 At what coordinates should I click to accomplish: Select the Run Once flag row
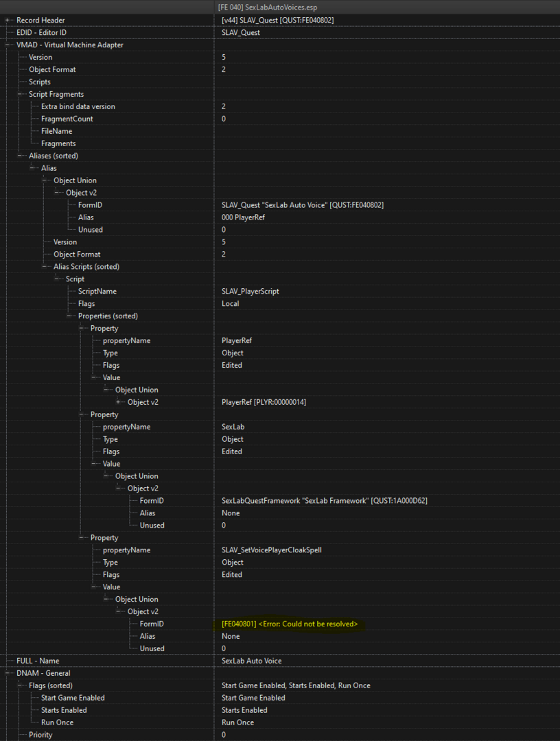[57, 722]
